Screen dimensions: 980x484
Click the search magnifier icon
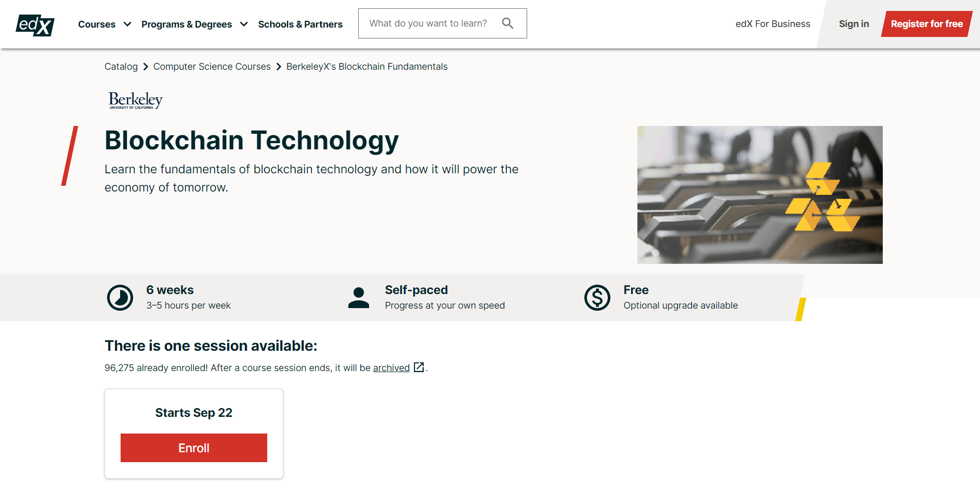click(x=507, y=23)
